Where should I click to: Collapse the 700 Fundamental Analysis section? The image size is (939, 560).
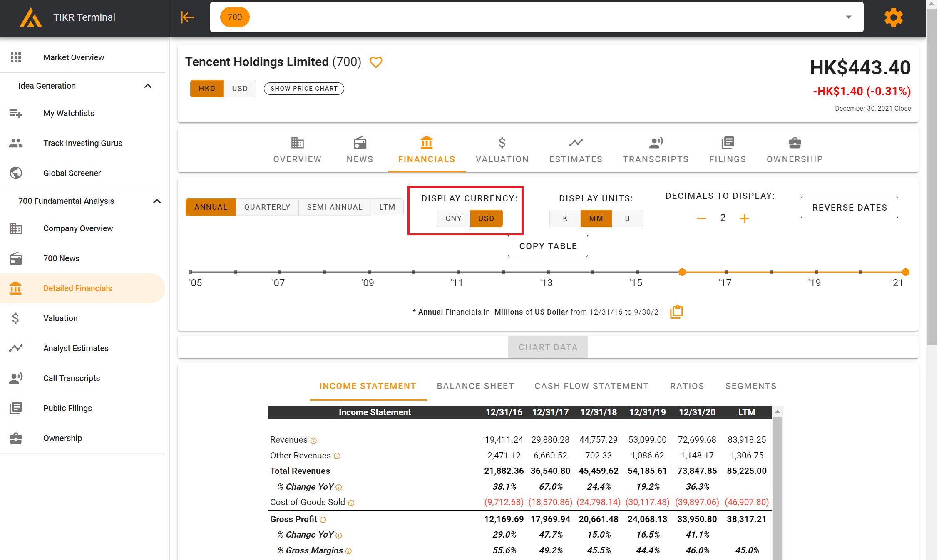157,201
